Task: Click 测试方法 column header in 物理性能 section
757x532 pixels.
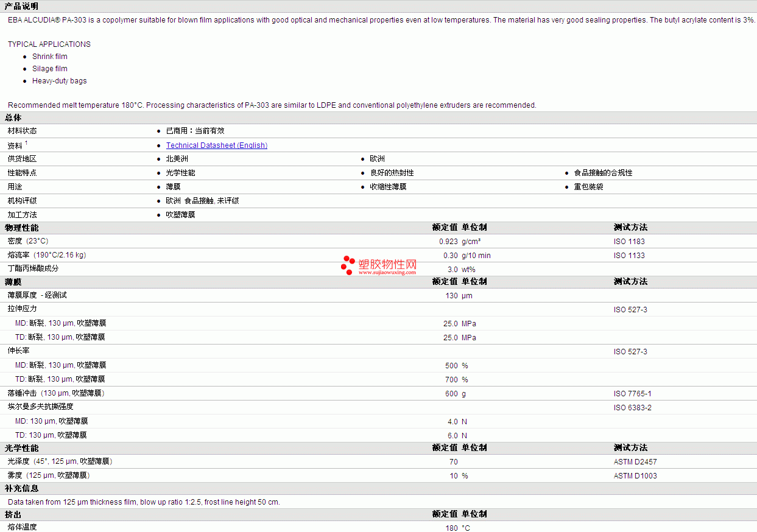Action: [x=630, y=228]
